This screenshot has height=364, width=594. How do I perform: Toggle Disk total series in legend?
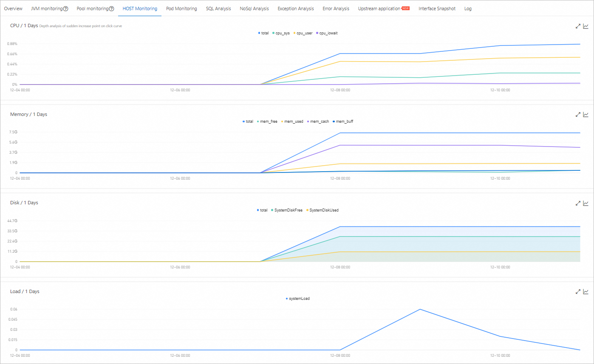click(262, 210)
